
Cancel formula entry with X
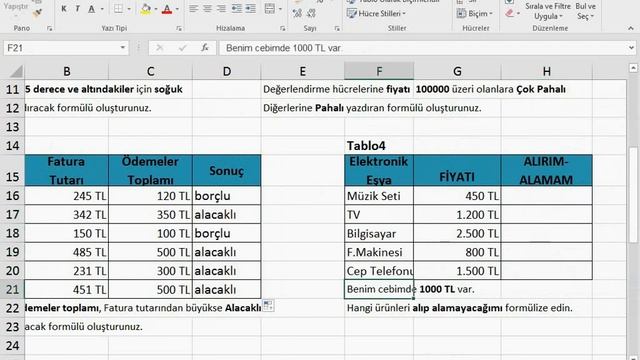(x=160, y=48)
